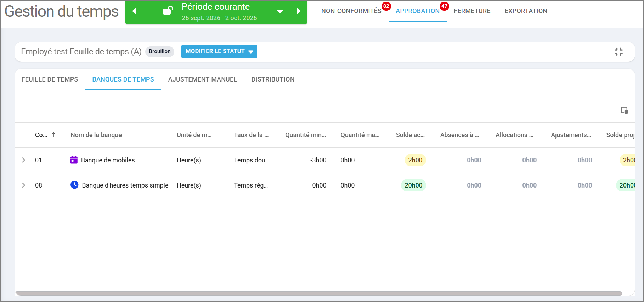Select the Banques de temps tab
644x302 pixels.
click(x=123, y=79)
